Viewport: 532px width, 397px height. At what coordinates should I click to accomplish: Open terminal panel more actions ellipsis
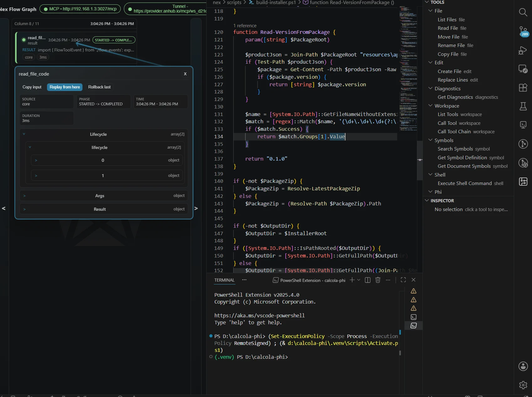point(388,280)
